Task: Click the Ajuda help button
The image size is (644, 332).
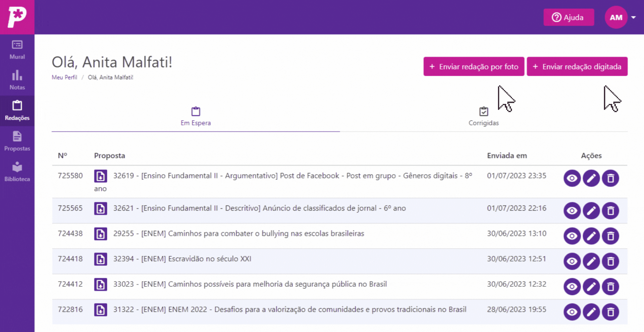Action: [x=569, y=17]
